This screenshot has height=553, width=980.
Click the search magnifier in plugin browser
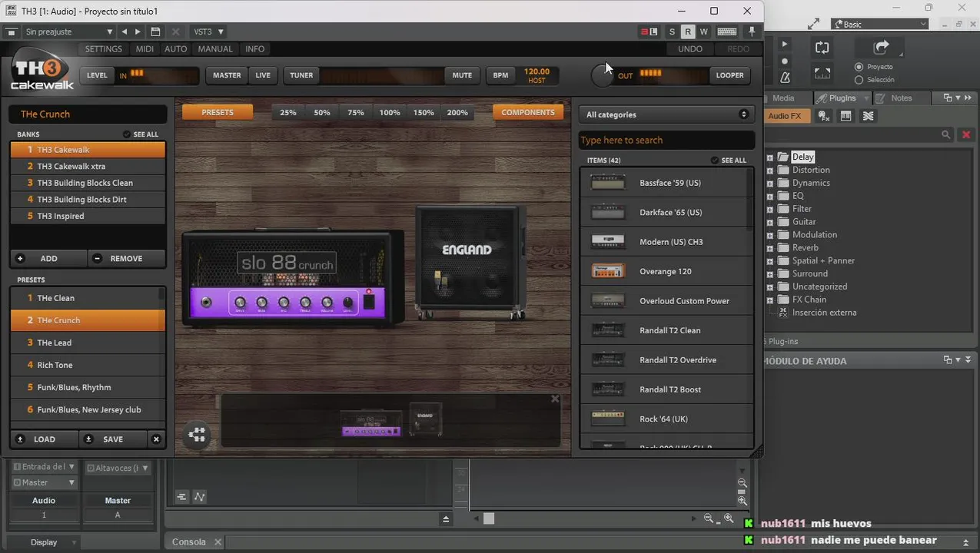coord(946,134)
